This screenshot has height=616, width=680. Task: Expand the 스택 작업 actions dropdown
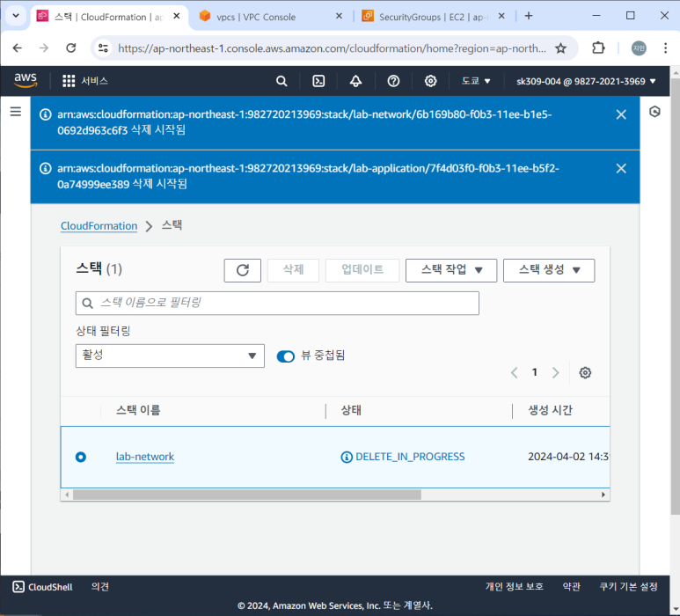click(x=451, y=270)
